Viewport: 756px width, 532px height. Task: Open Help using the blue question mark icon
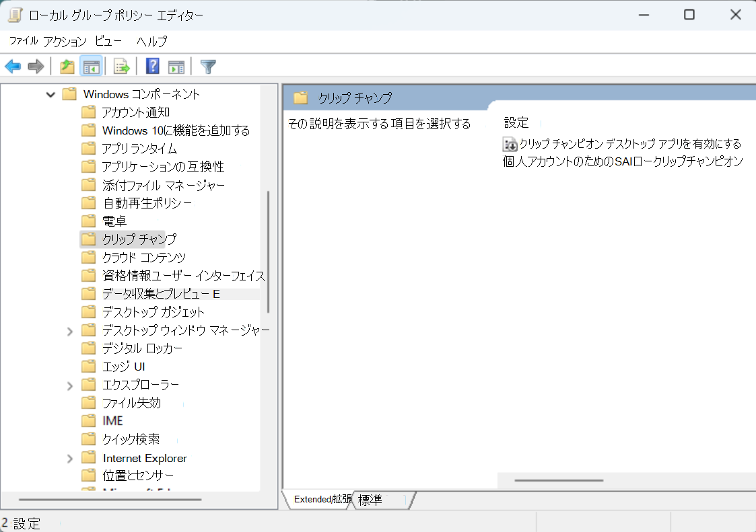[x=152, y=66]
